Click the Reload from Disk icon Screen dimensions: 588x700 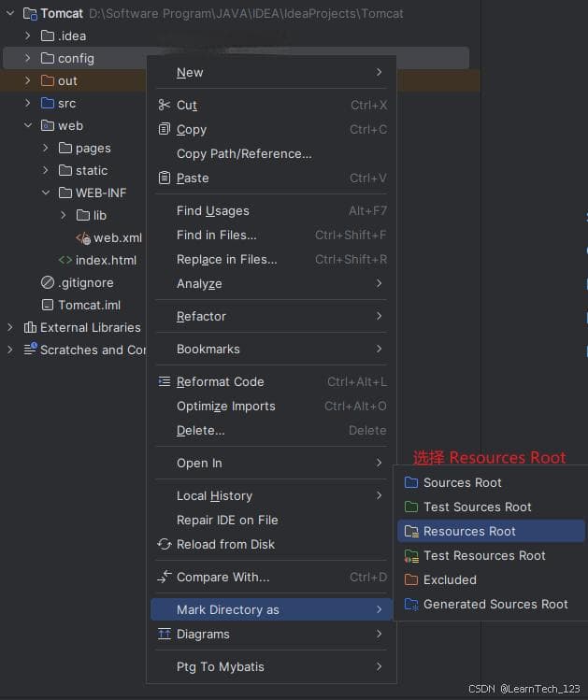[x=165, y=544]
